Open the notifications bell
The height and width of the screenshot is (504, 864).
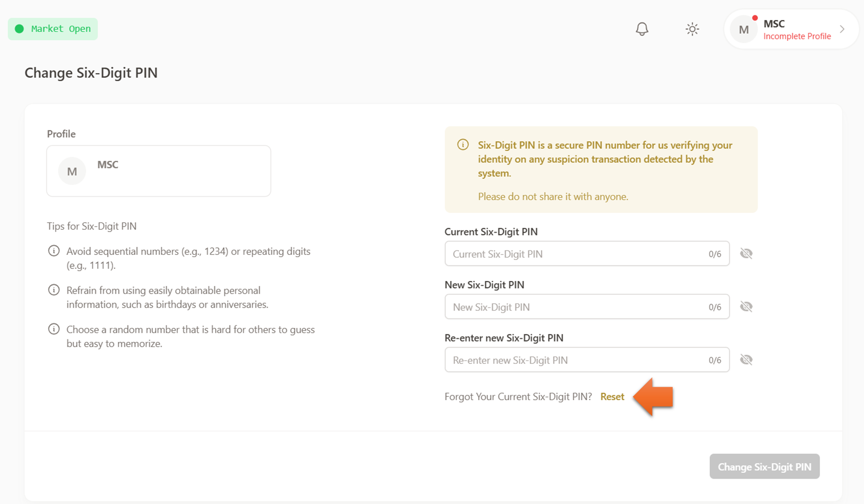[642, 29]
